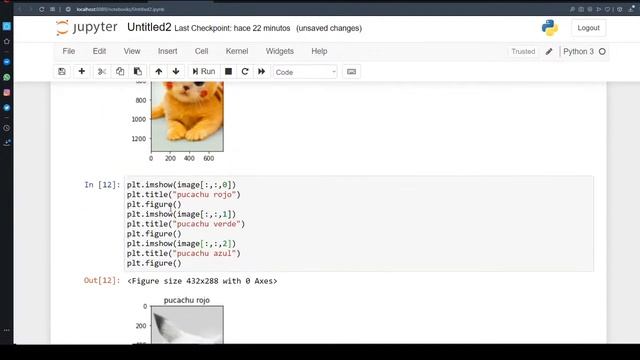Reload the page in the browser
Viewport: 640px width, 360px height.
[42, 9]
